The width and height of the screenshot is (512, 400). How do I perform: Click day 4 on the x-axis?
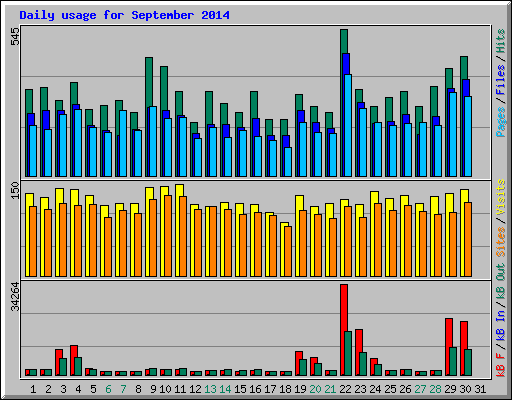(78, 389)
